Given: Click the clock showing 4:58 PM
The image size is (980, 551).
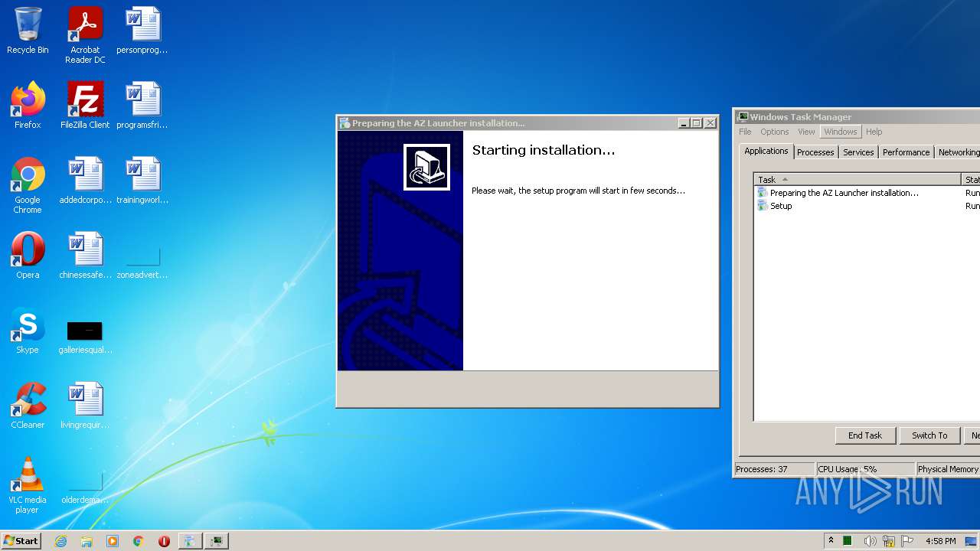Looking at the screenshot, I should [x=940, y=541].
